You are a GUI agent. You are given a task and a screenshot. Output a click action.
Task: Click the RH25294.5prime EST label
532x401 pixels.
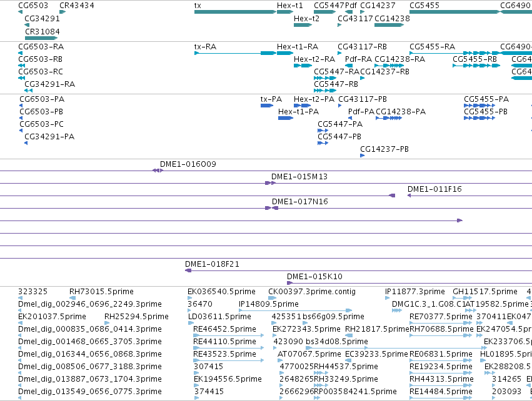pos(136,317)
